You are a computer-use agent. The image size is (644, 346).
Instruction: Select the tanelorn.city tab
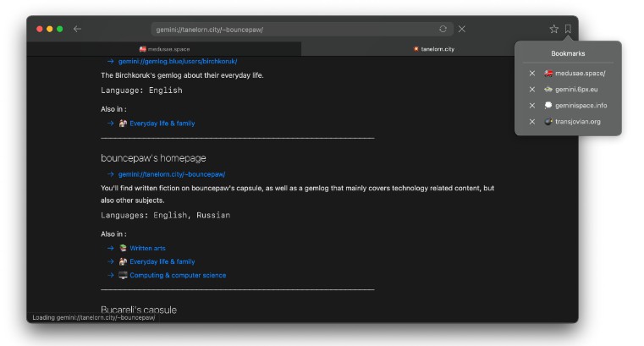coord(434,49)
